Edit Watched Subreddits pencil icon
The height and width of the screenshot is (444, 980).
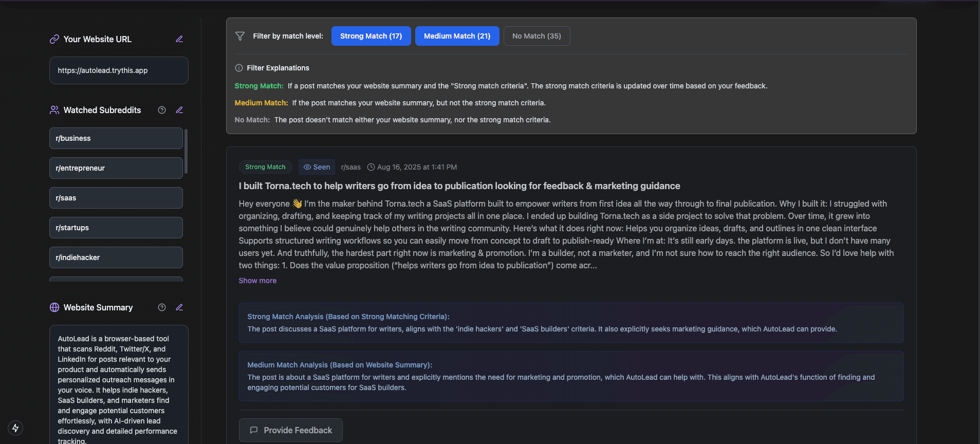point(179,110)
